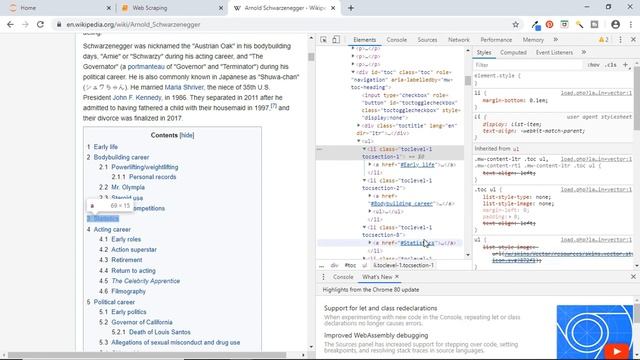Click the hide link in Contents box
The image size is (640, 360).
click(187, 135)
